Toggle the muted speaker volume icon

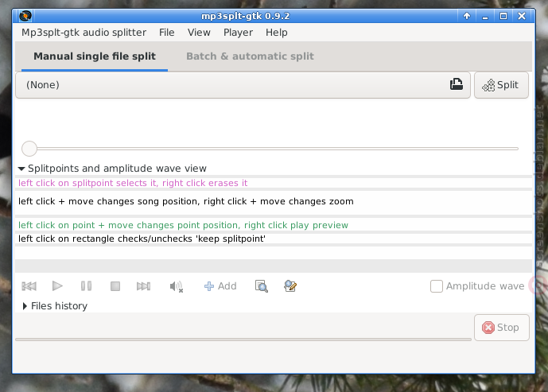177,286
